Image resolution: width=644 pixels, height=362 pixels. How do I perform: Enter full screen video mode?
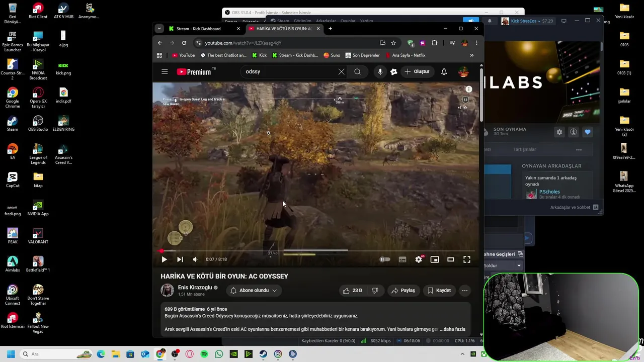point(467,259)
